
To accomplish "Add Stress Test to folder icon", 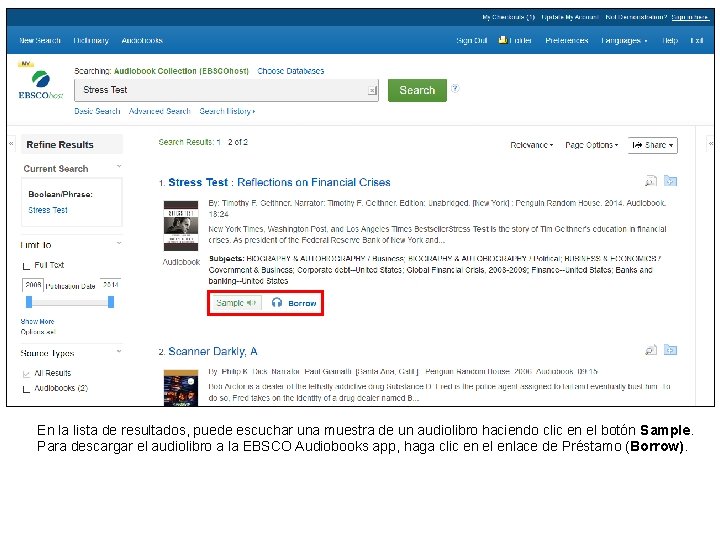I will click(x=670, y=181).
